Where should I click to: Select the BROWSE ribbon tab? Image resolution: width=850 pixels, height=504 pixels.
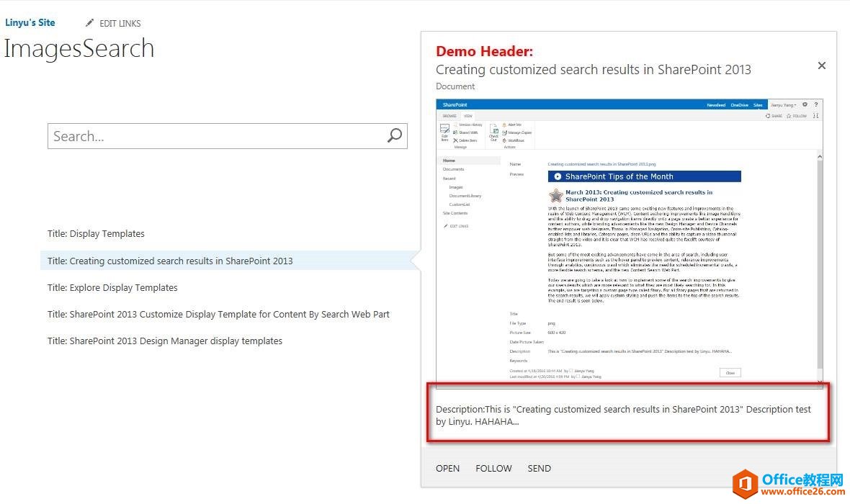(449, 115)
